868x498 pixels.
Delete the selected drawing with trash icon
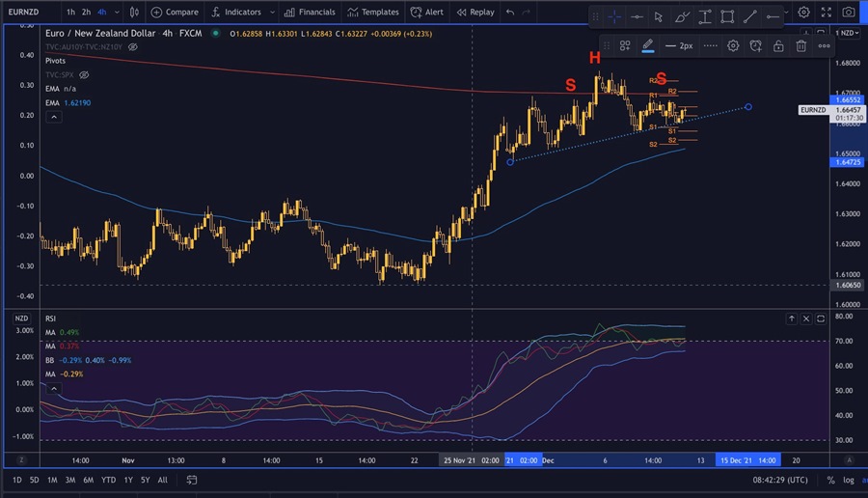(x=801, y=45)
